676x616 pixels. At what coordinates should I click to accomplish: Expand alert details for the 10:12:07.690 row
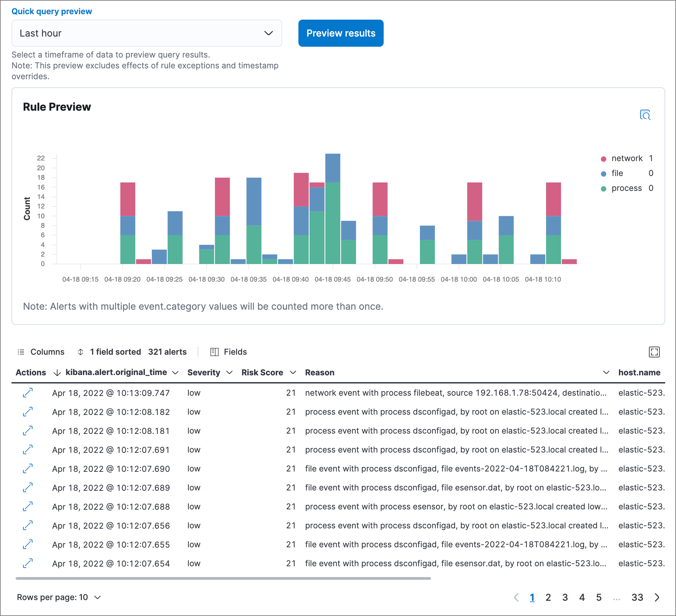point(28,468)
